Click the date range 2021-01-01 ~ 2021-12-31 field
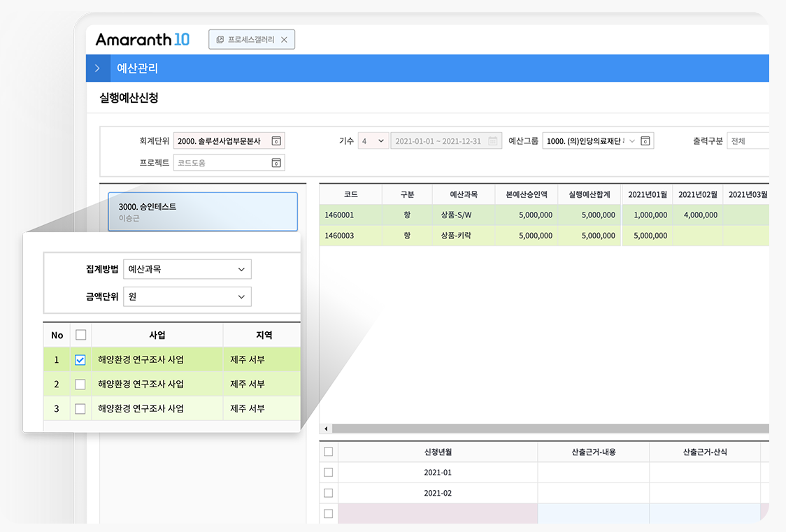 [x=446, y=141]
